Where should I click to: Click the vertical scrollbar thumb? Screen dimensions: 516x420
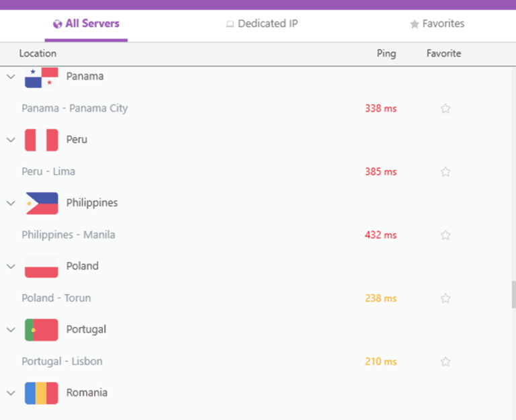(513, 294)
